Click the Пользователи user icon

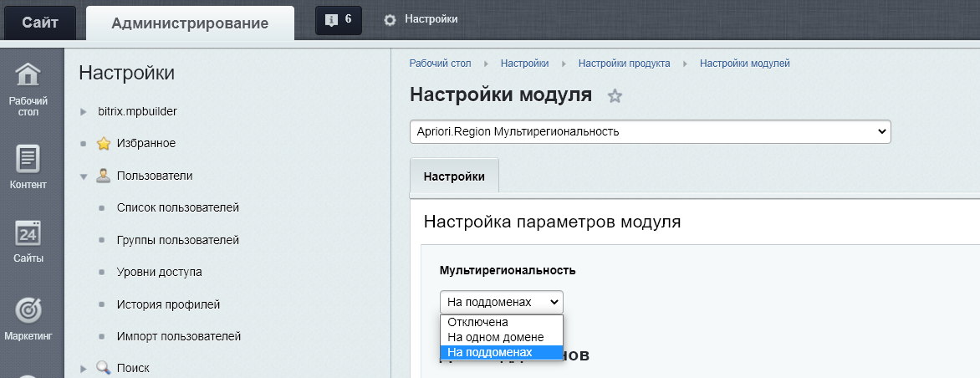104,176
